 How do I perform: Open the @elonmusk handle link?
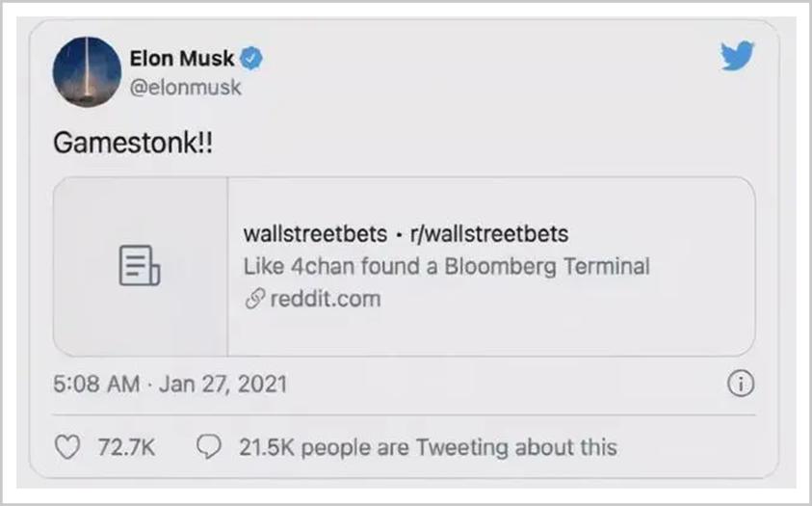(185, 87)
